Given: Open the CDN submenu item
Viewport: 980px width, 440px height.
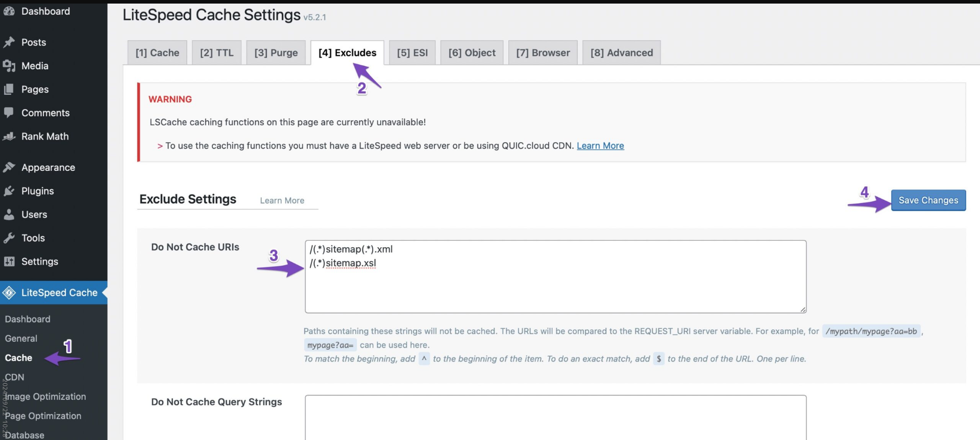Looking at the screenshot, I should coord(14,377).
